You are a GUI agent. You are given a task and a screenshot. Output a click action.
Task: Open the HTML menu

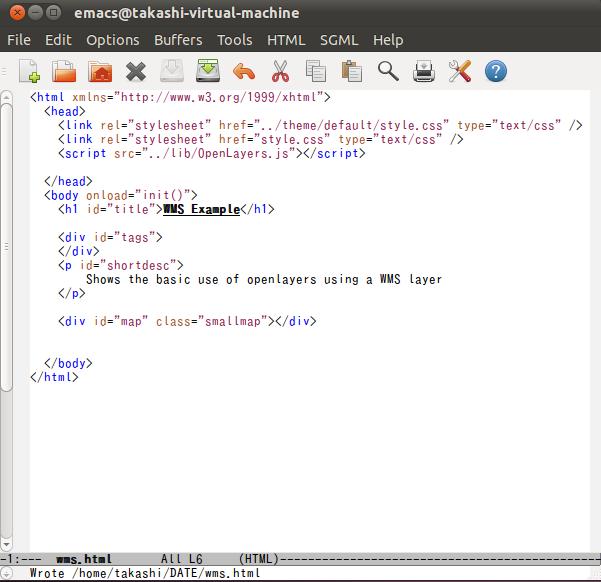(286, 40)
